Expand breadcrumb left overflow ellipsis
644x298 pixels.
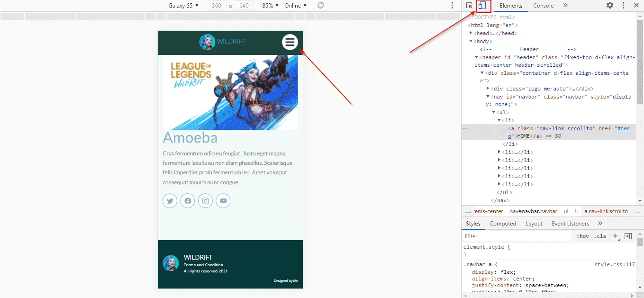468,211
